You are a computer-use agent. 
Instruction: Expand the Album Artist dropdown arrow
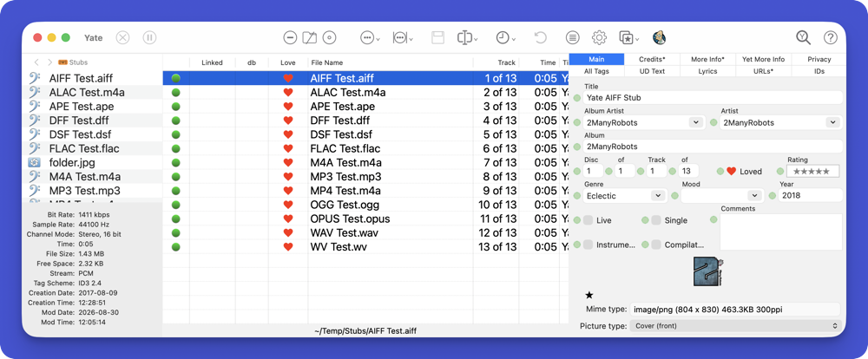[696, 122]
